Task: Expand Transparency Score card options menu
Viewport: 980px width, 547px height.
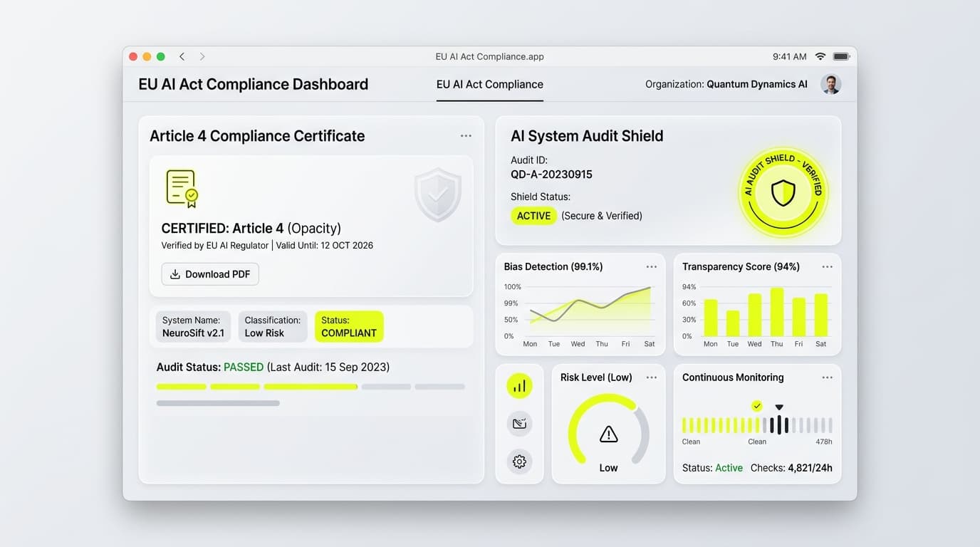Action: 827,266
